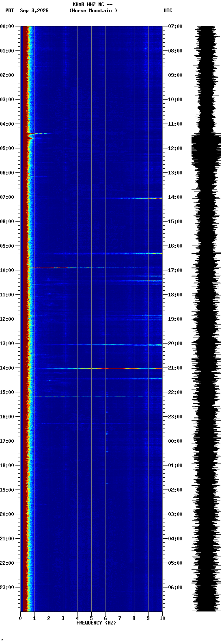Click the FREQUENCY (HZ) axis label
The width and height of the screenshot is (224, 644).
[96, 623]
